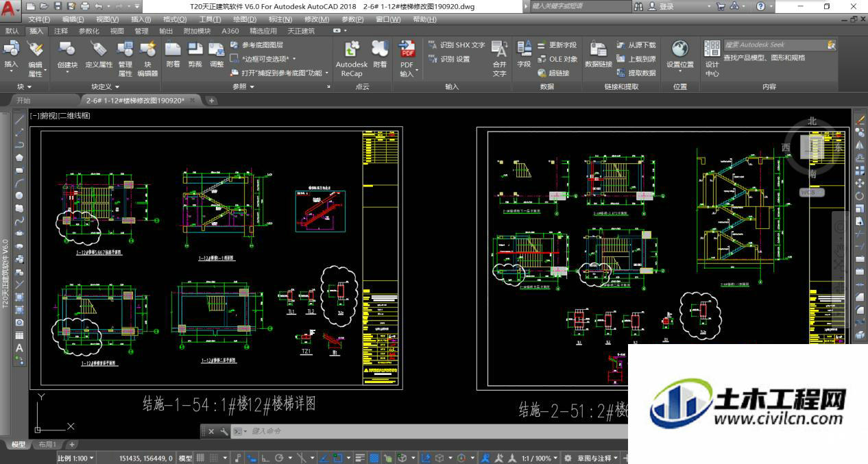
Task: Select the Combine Text (合并文字) tool
Action: click(x=499, y=58)
